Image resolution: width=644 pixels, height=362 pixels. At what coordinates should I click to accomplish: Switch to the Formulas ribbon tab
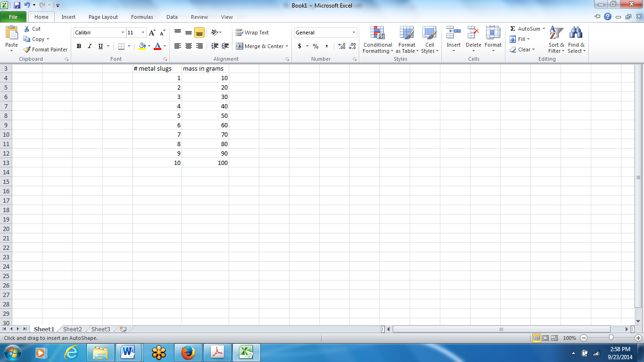pyautogui.click(x=142, y=17)
